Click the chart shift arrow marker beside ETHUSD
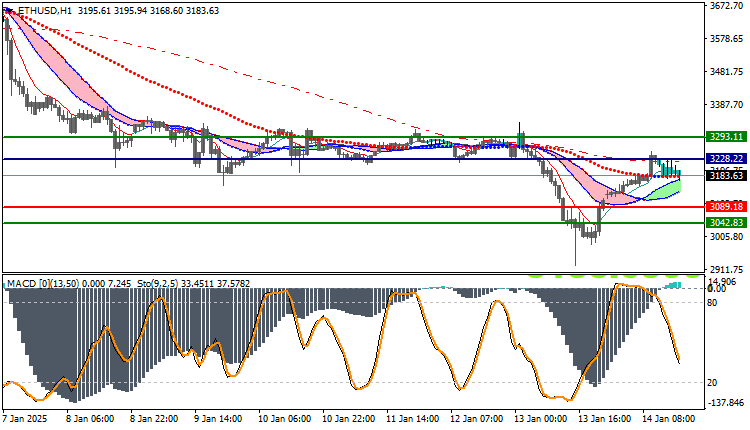 point(8,10)
